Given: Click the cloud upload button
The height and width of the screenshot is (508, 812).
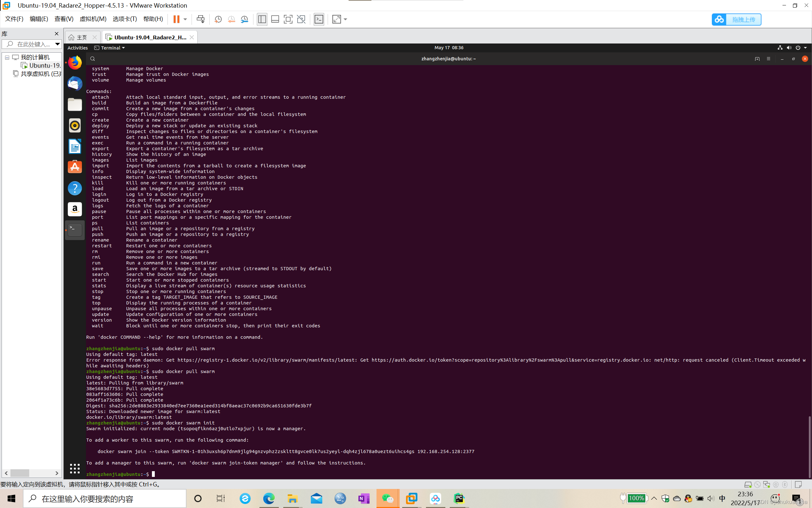Looking at the screenshot, I should pyautogui.click(x=736, y=19).
